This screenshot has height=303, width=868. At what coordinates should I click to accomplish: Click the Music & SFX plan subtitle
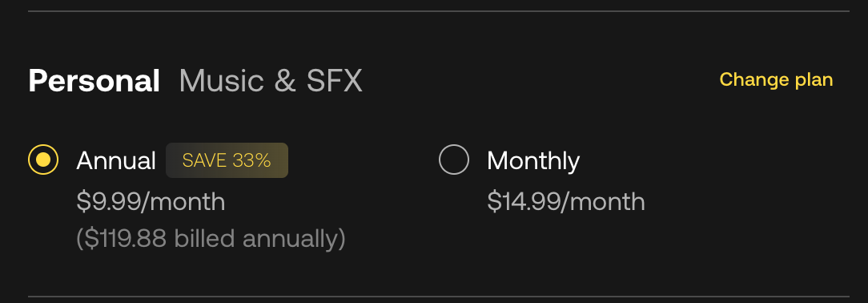(271, 81)
